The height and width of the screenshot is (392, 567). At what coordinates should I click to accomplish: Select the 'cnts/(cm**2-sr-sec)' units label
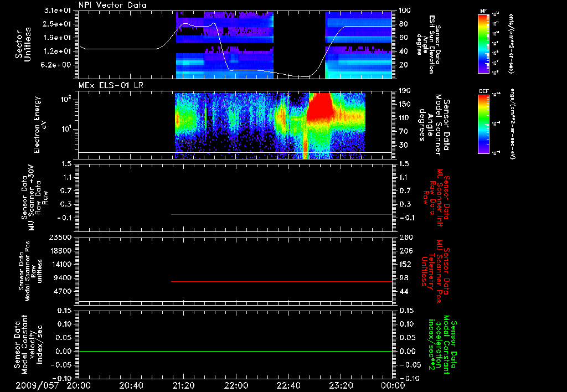pos(511,43)
